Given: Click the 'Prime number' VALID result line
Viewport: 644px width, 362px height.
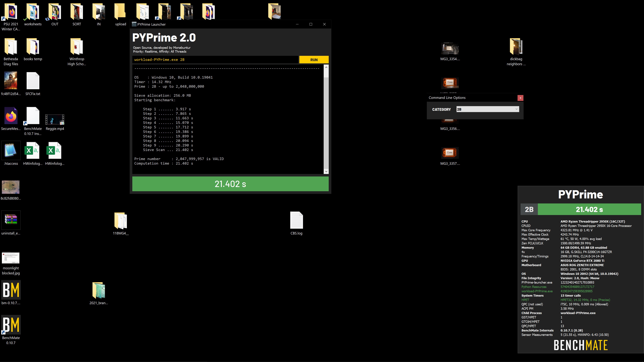Looking at the screenshot, I should (x=179, y=159).
